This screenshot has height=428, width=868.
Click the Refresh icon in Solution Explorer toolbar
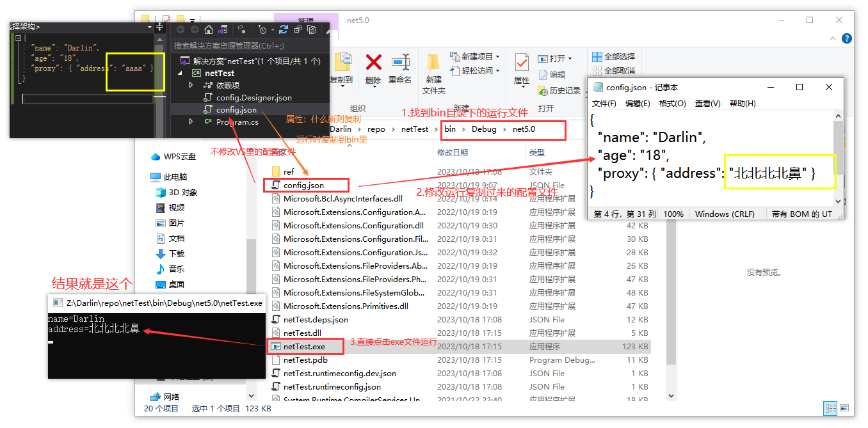[x=284, y=30]
